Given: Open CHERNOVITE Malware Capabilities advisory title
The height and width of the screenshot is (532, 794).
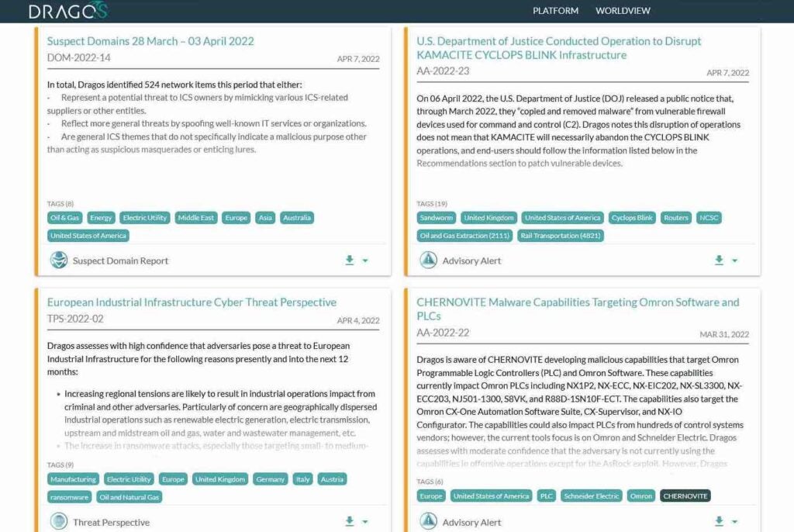Looking at the screenshot, I should pos(578,309).
